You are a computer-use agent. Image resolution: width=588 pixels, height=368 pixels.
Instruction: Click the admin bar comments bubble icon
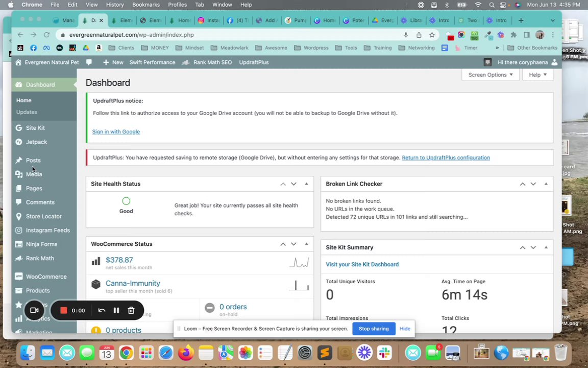(89, 62)
